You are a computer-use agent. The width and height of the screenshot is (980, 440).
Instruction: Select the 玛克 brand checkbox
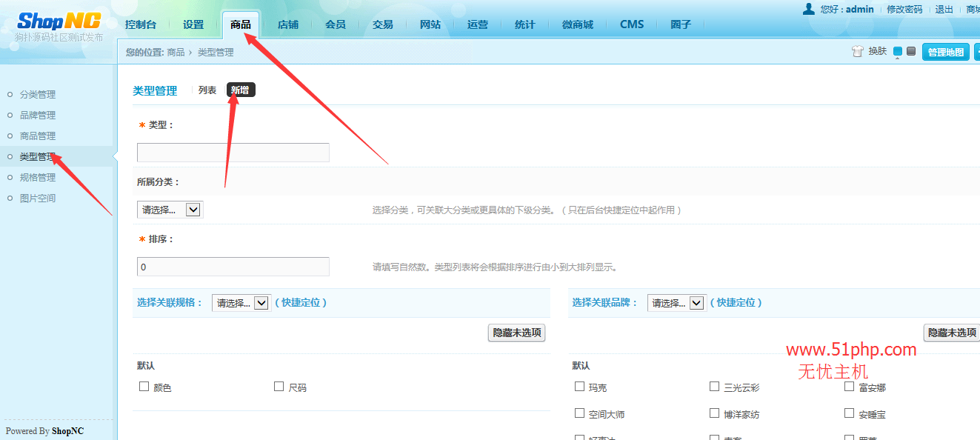coord(580,387)
